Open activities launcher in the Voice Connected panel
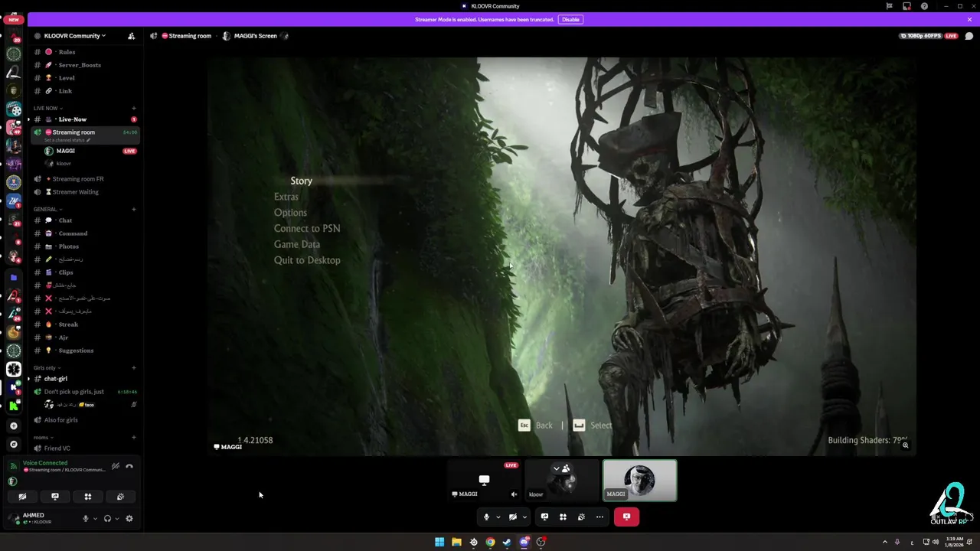This screenshot has height=551, width=980. [x=88, y=497]
